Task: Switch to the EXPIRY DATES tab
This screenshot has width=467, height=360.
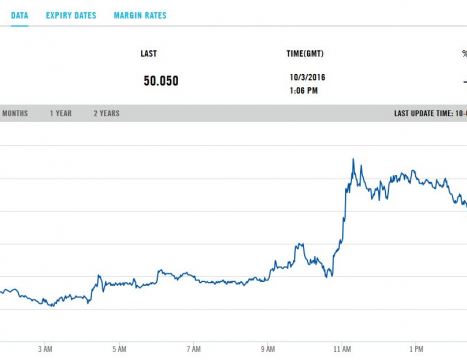Action: pyautogui.click(x=71, y=15)
